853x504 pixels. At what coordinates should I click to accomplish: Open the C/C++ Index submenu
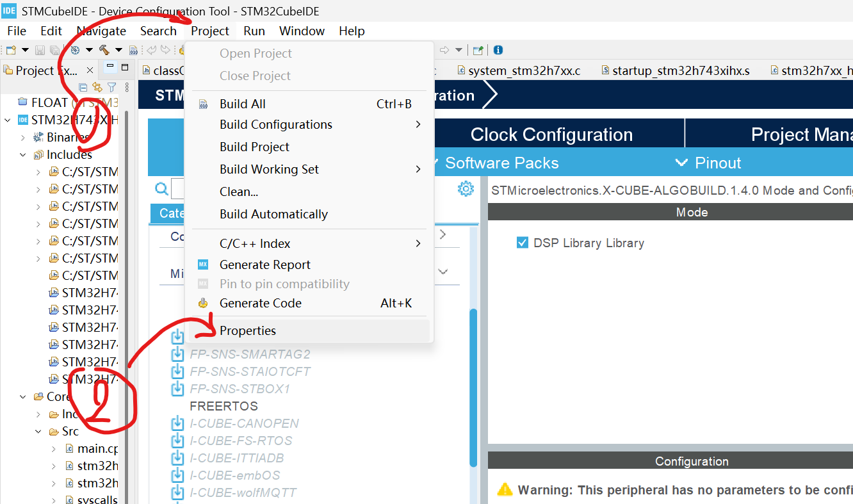point(309,243)
